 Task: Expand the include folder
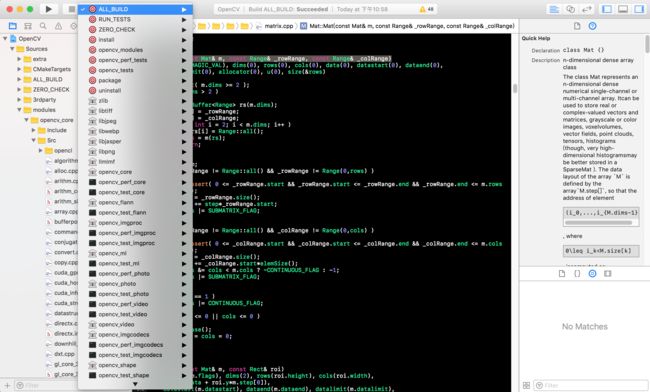click(34, 130)
